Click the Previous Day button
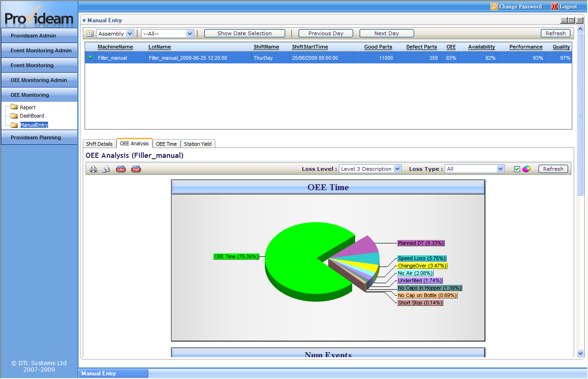 [x=326, y=33]
